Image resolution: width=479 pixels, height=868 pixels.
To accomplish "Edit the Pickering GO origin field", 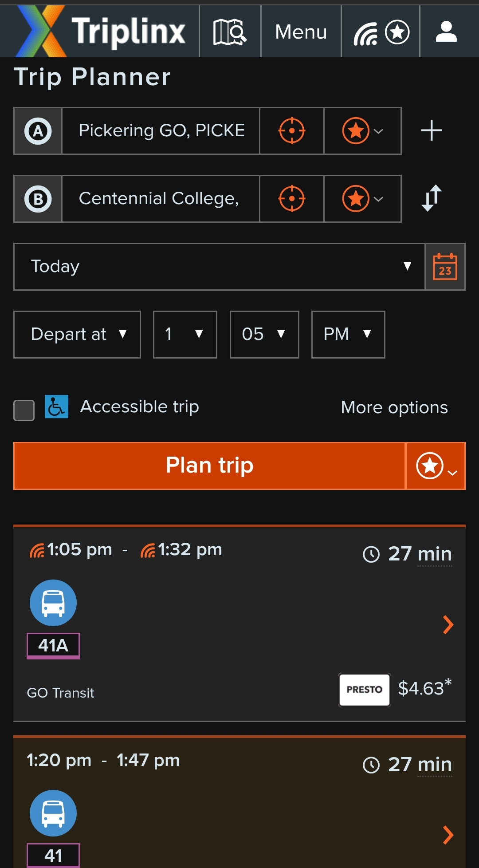I will click(x=161, y=131).
